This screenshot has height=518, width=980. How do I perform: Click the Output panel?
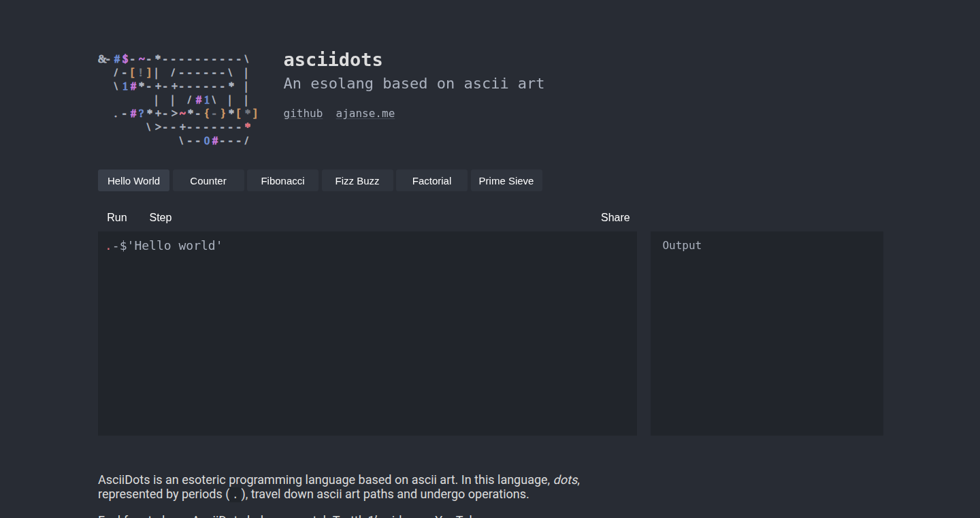[x=767, y=334]
